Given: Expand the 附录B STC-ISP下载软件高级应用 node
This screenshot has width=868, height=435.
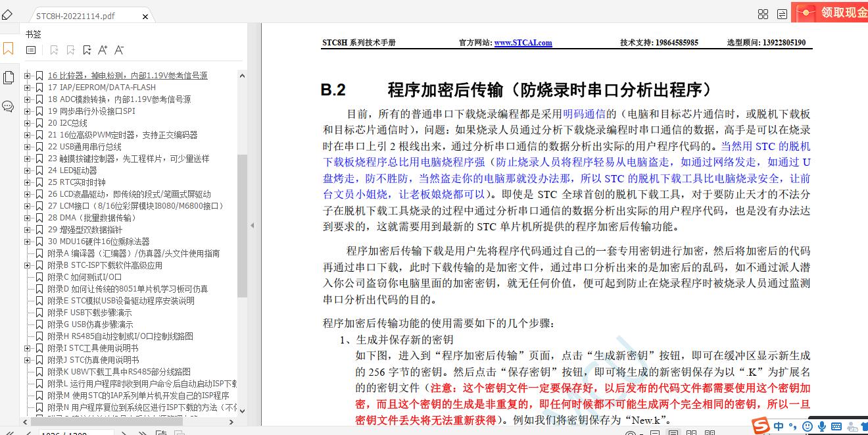Looking at the screenshot, I should 28,265.
